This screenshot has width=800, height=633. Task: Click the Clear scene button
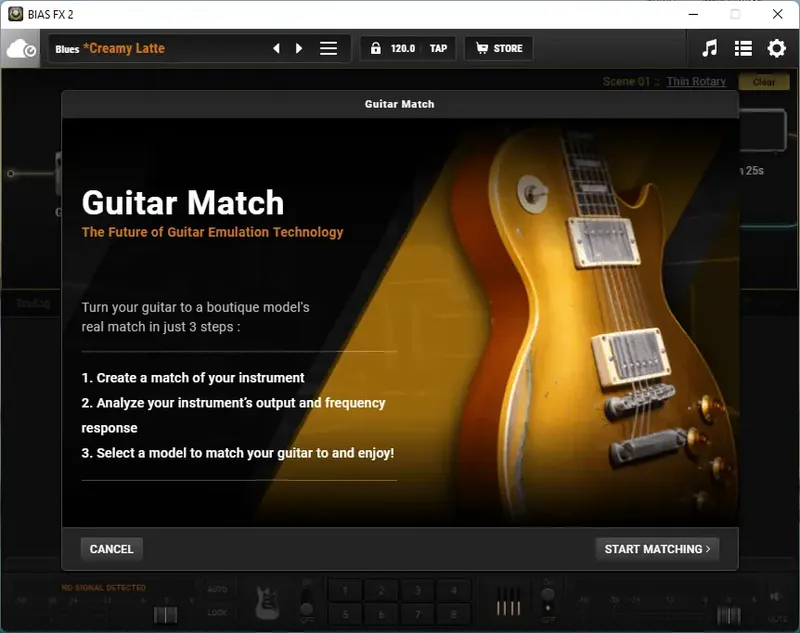pos(764,82)
